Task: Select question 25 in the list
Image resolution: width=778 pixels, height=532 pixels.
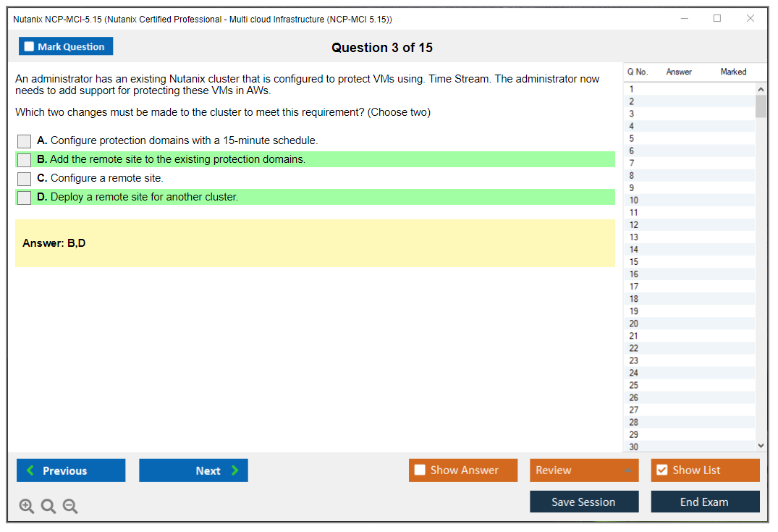Action: click(x=634, y=385)
